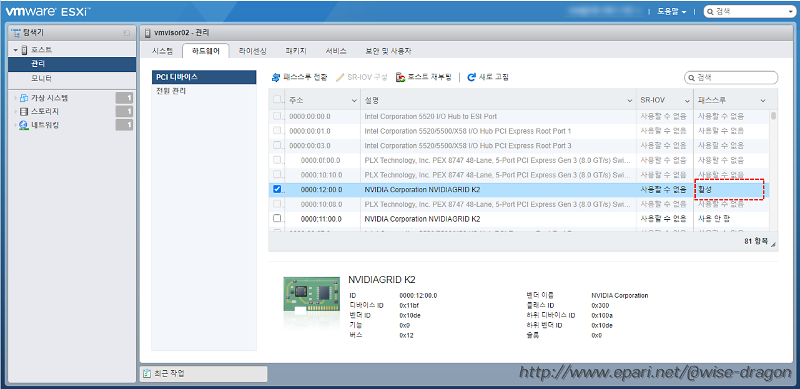Expand the storage tree node
The height and width of the screenshot is (389, 800).
pos(16,111)
